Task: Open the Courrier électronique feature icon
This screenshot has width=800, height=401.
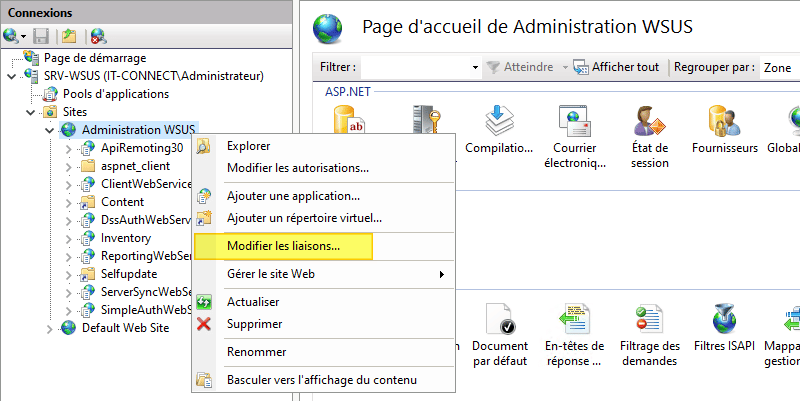Action: tap(575, 132)
